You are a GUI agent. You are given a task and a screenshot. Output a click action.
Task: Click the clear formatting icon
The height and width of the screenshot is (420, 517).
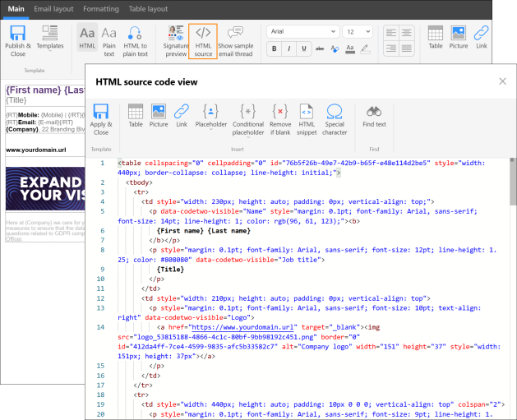(x=335, y=48)
